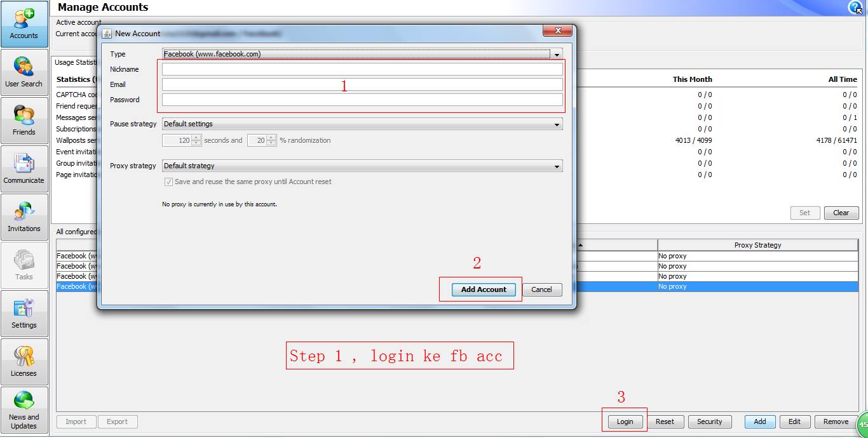The height and width of the screenshot is (438, 868).
Task: Toggle Save and reuse same proxy checkbox
Action: pyautogui.click(x=168, y=182)
